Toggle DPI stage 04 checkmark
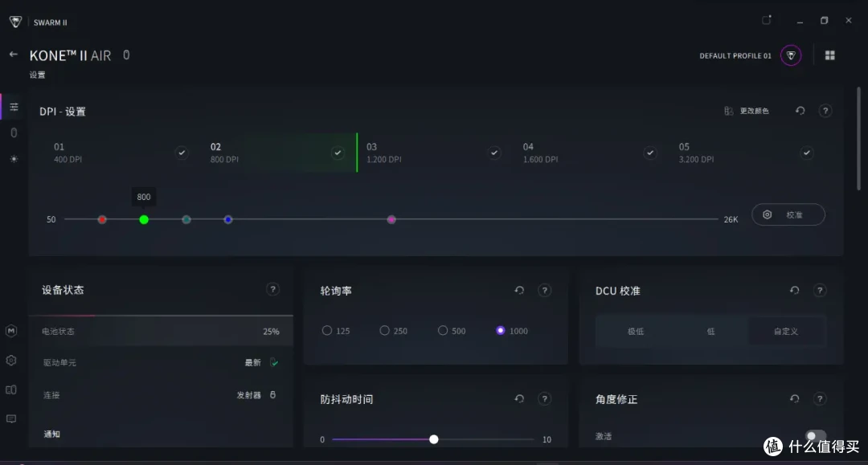The height and width of the screenshot is (465, 868). click(x=650, y=153)
